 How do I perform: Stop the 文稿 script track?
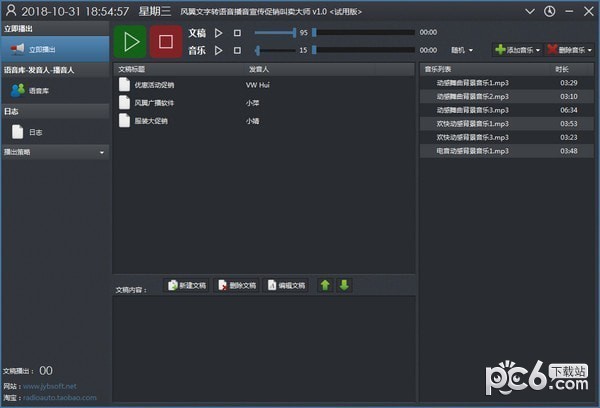point(237,33)
